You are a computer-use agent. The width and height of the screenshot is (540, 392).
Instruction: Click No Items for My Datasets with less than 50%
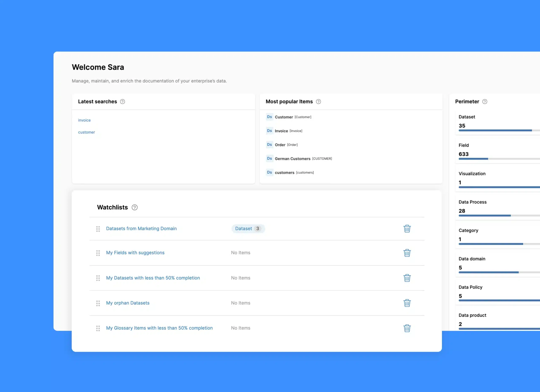pyautogui.click(x=240, y=278)
